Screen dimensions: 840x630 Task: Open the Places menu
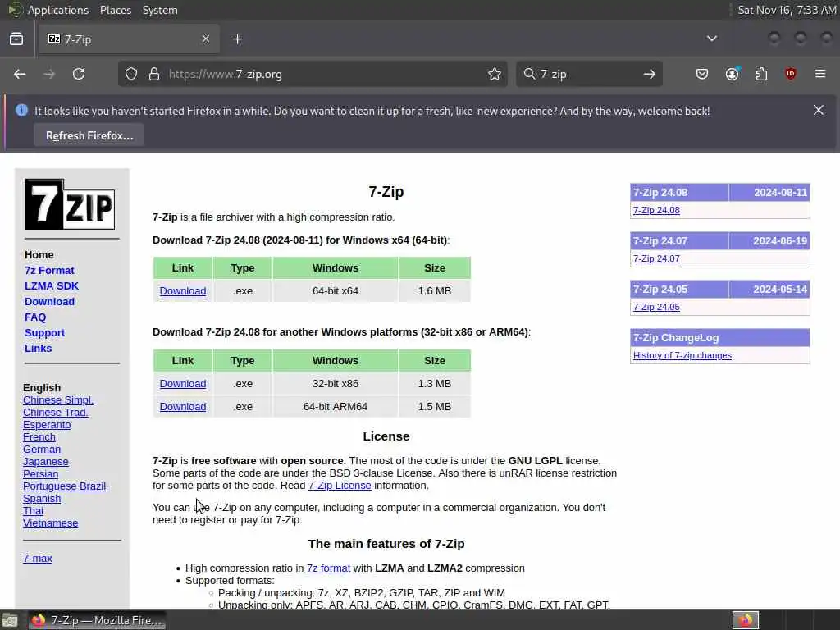click(x=116, y=10)
